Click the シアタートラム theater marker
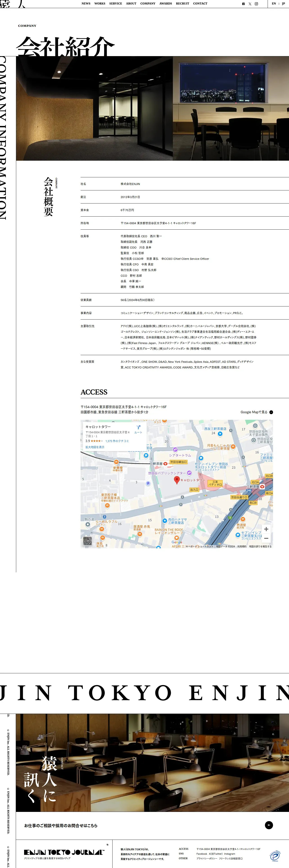 pyautogui.click(x=175, y=450)
